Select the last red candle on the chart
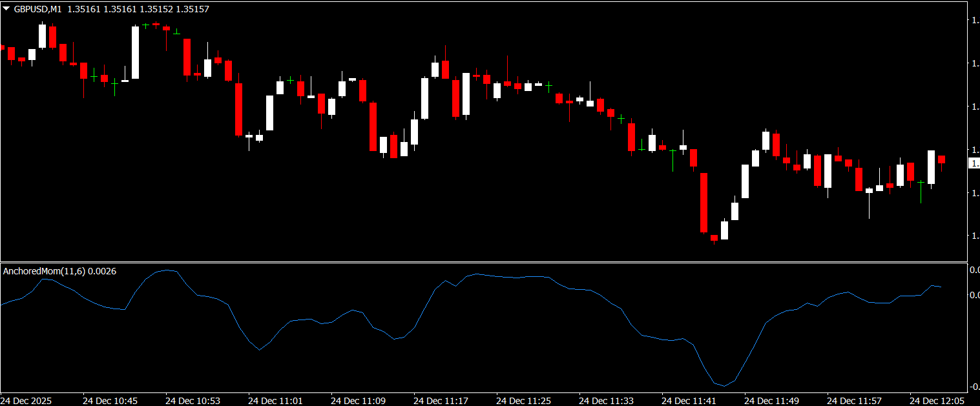 pos(941,159)
